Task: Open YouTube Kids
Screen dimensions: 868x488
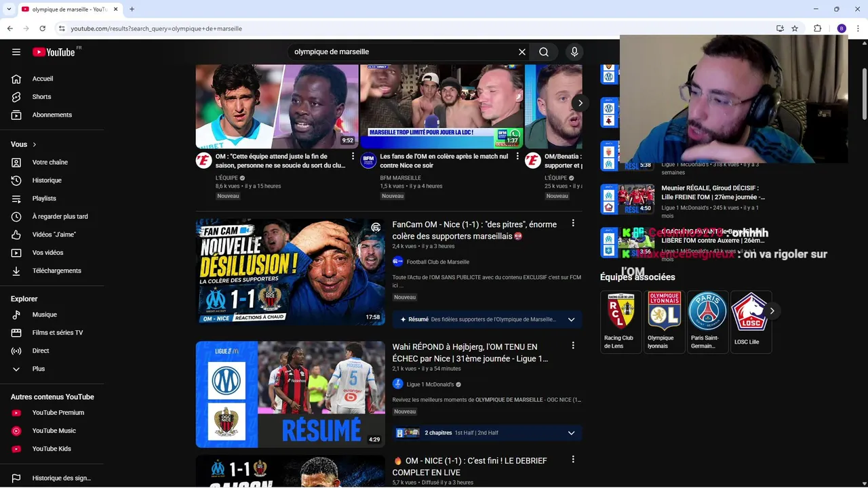Action: point(52,449)
